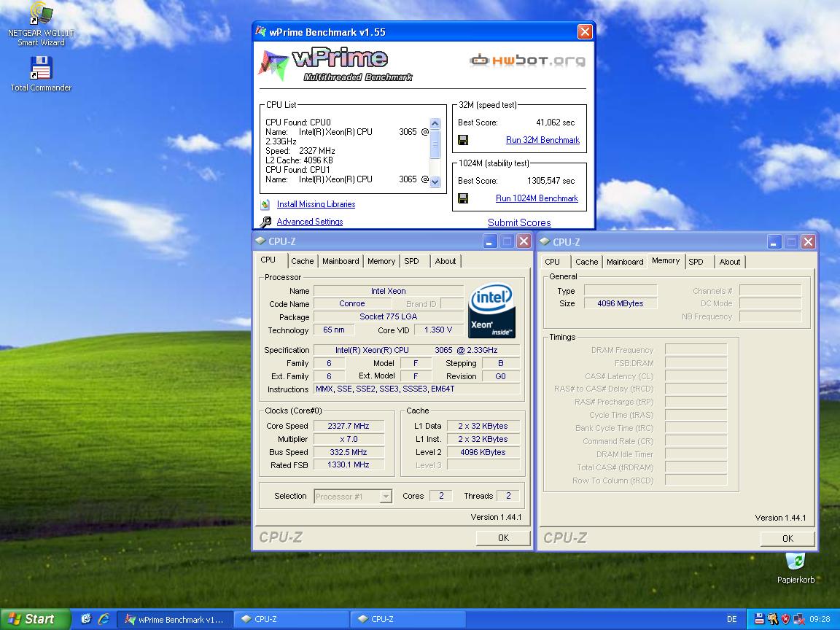Select Memory tab in right CPU-Z
This screenshot has width=840, height=630.
pyautogui.click(x=665, y=261)
